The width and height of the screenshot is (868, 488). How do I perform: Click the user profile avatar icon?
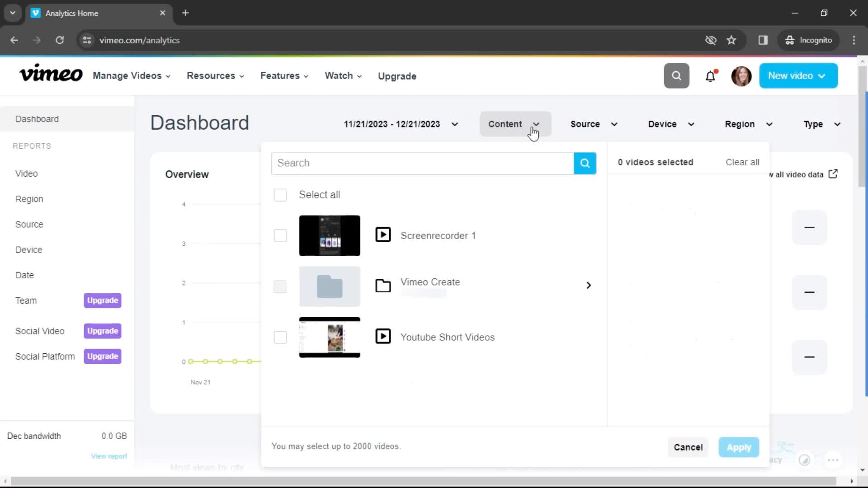click(741, 75)
